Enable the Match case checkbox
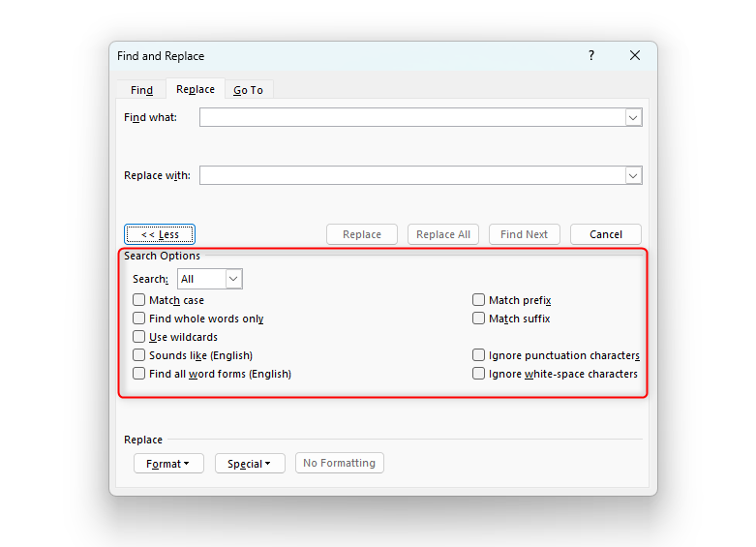The height and width of the screenshot is (547, 756). pyautogui.click(x=139, y=300)
